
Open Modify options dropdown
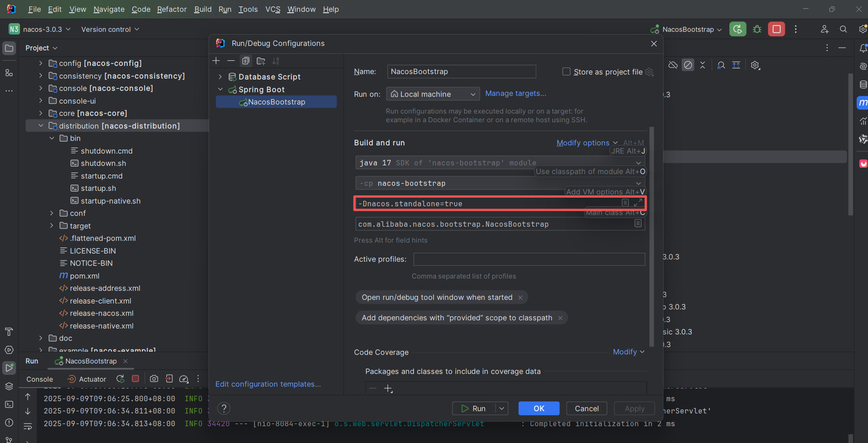point(587,143)
